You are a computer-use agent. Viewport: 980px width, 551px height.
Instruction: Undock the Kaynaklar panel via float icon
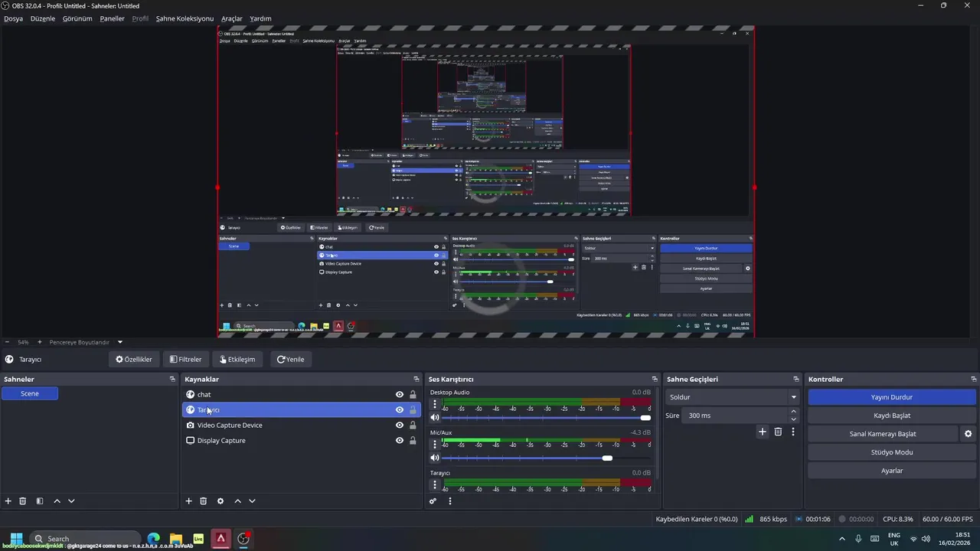tap(416, 380)
